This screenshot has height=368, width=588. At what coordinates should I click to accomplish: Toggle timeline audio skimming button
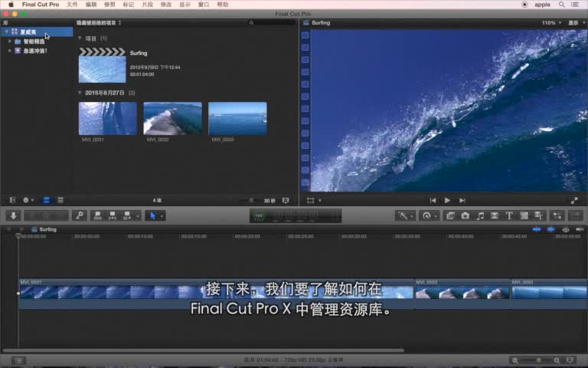[551, 229]
